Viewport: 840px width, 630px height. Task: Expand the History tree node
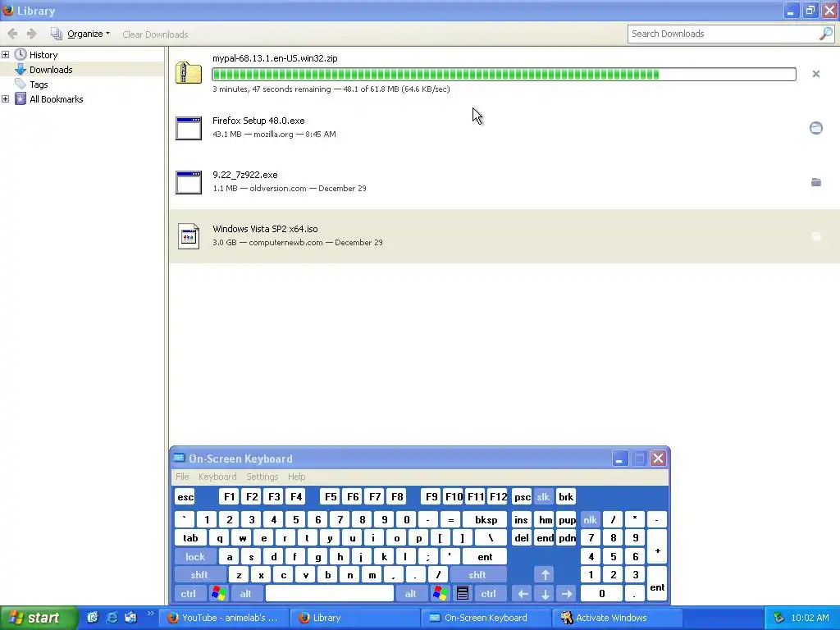(x=6, y=55)
